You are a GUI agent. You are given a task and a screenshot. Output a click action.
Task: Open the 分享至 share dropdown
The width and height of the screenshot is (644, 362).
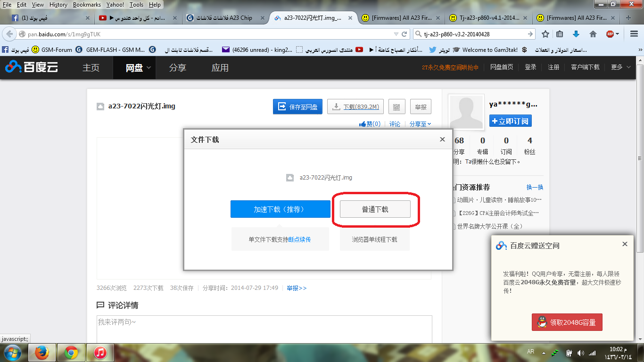tap(420, 124)
